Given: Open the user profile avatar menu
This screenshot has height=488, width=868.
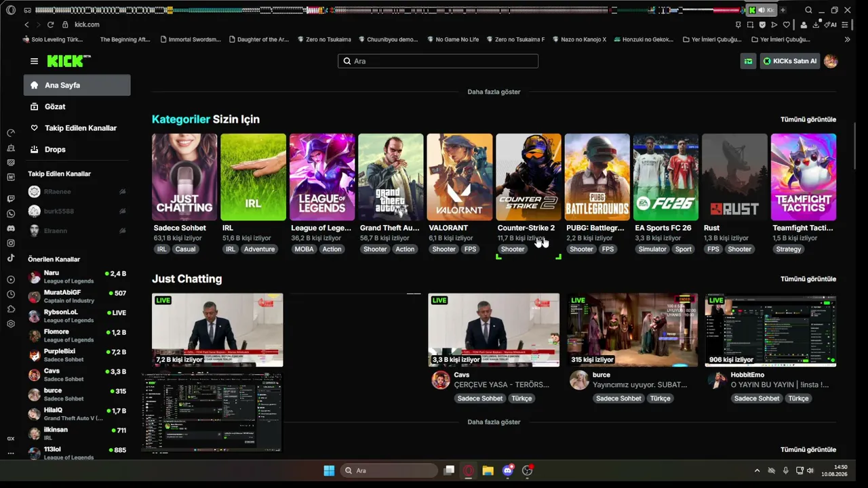Looking at the screenshot, I should click(x=831, y=61).
